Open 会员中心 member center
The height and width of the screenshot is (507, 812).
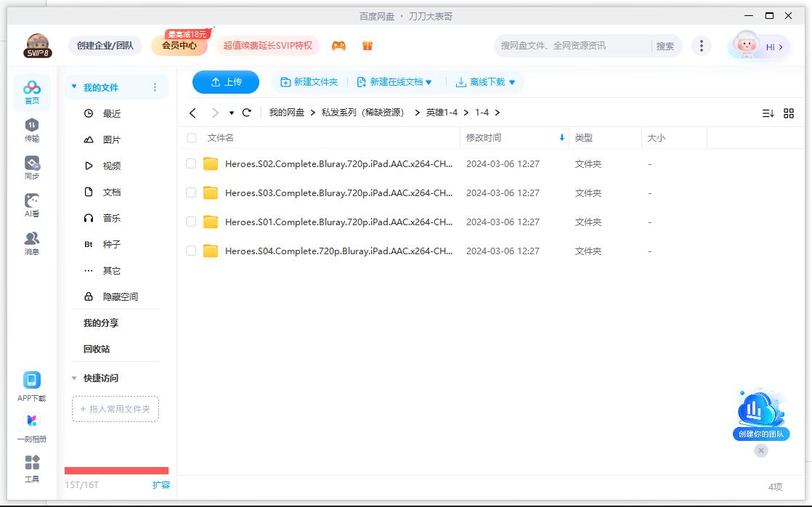[x=179, y=46]
